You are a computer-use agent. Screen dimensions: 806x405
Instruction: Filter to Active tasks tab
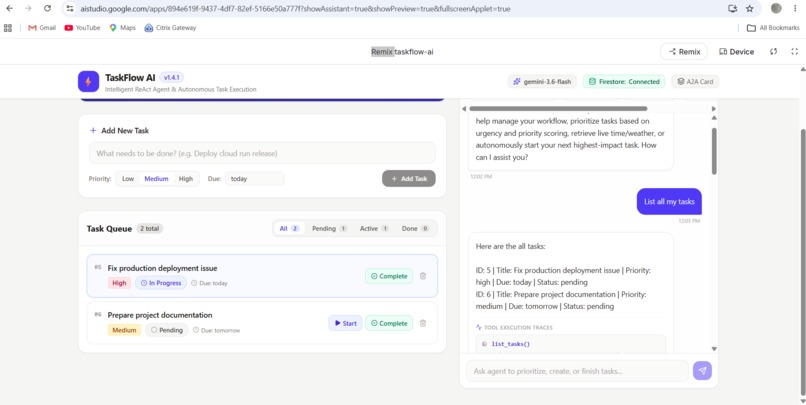pos(374,228)
